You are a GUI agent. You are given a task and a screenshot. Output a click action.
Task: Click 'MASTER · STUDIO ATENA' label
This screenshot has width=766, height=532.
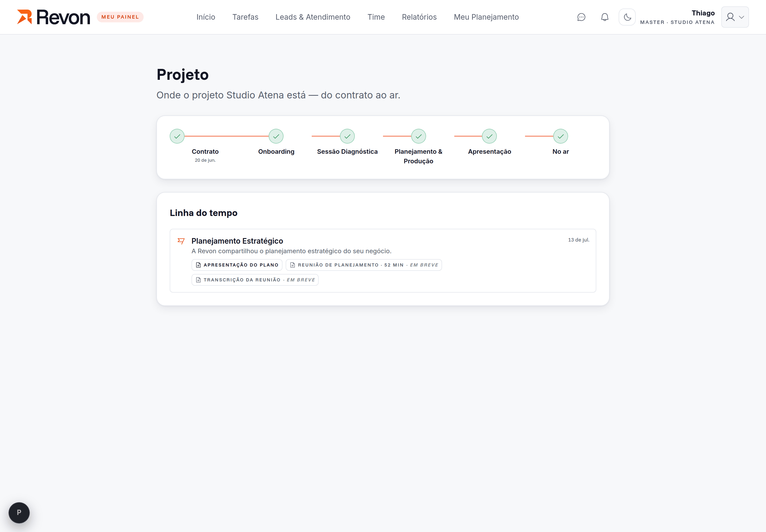pyautogui.click(x=677, y=22)
